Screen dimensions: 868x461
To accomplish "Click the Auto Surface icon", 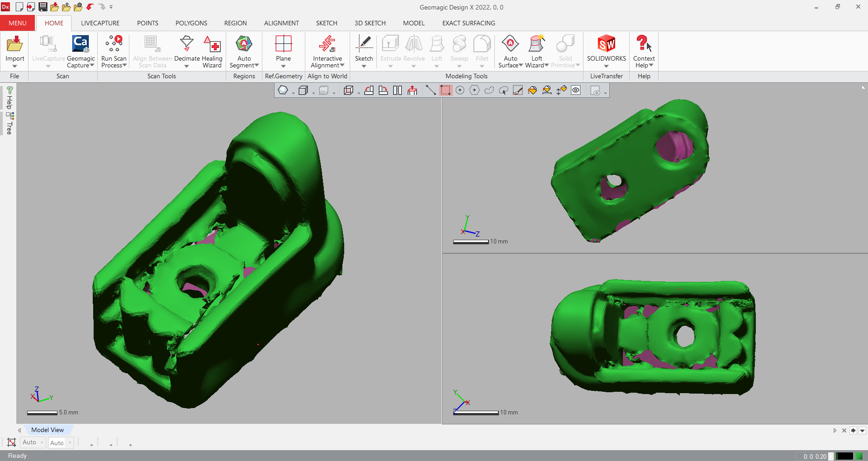I will (x=510, y=45).
